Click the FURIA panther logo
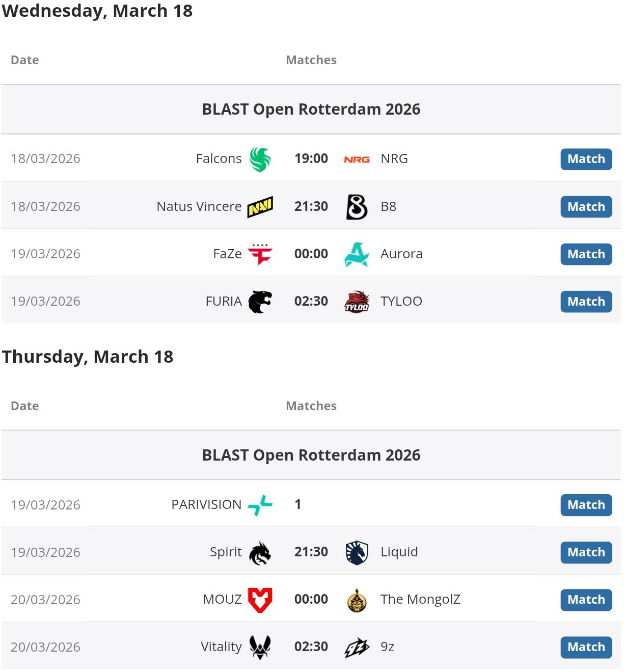 tap(260, 302)
